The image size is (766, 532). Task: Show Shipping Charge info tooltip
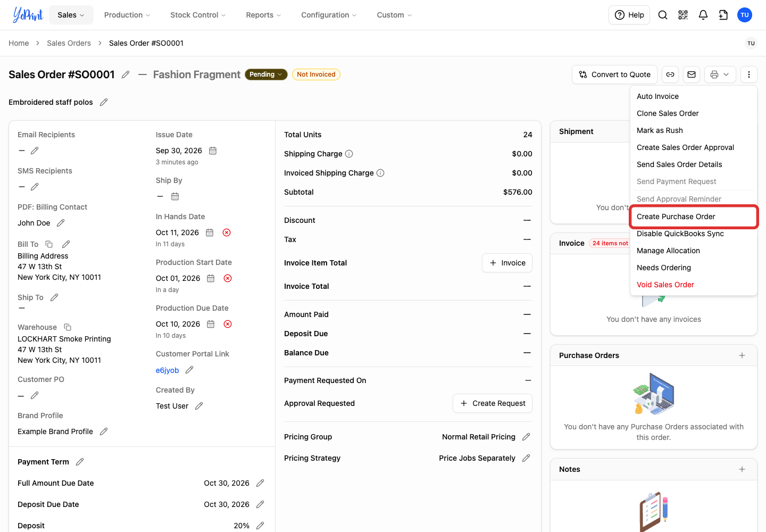click(x=349, y=154)
